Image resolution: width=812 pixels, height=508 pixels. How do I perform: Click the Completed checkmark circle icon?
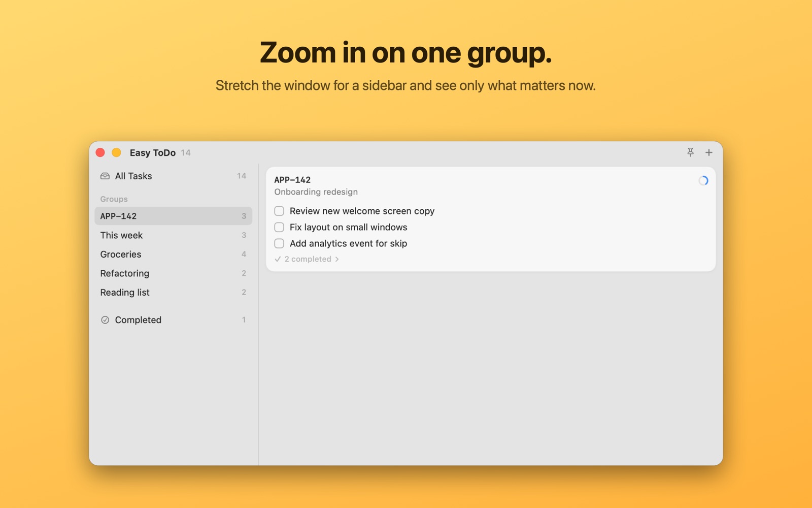105,320
